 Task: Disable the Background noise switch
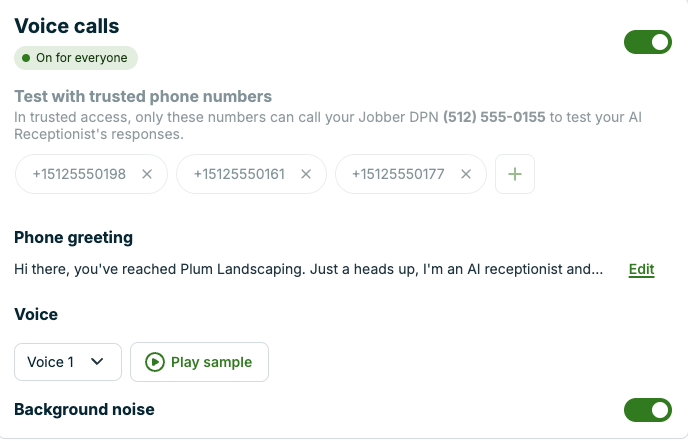point(648,410)
